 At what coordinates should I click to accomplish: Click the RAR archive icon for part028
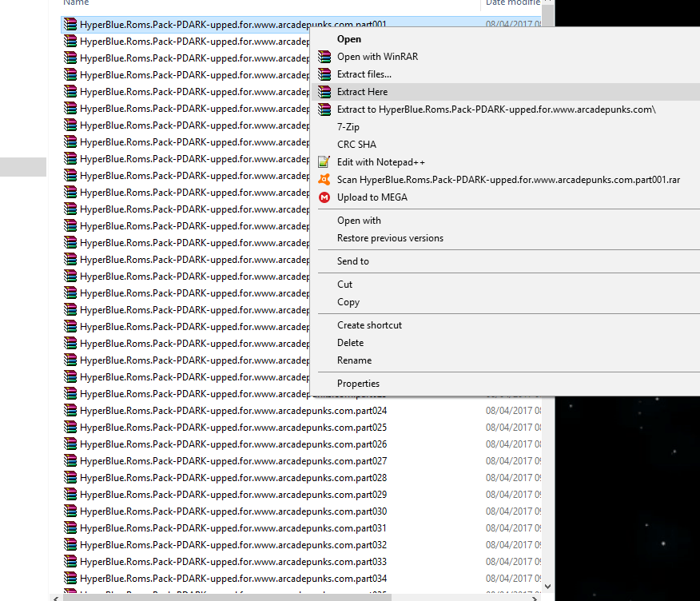click(70, 477)
